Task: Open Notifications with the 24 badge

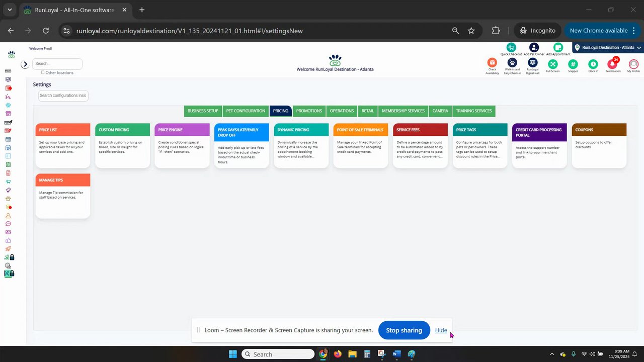Action: (x=613, y=64)
